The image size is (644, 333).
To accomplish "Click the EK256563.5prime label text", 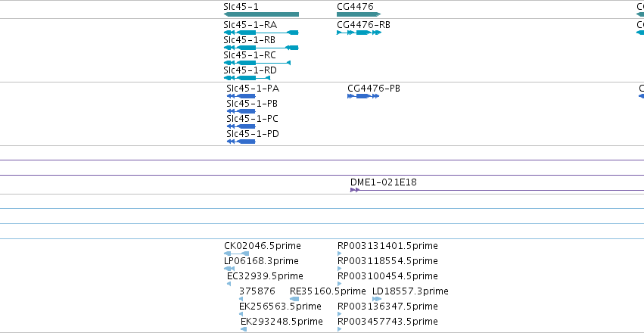I will click(x=281, y=307).
